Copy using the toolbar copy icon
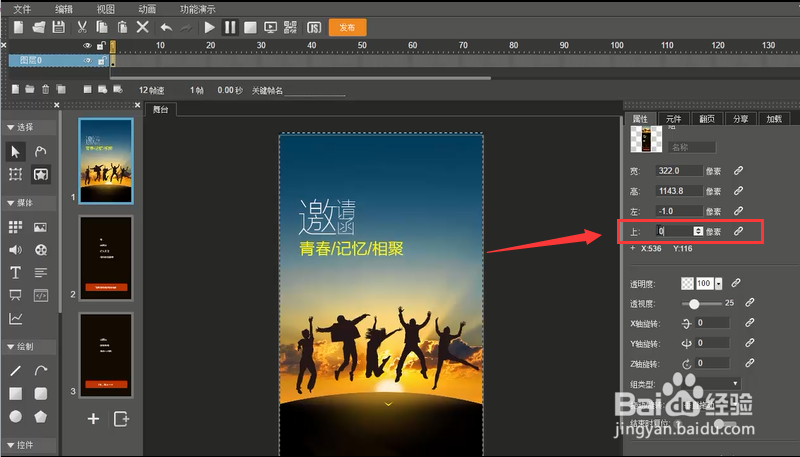This screenshot has height=457, width=800. pyautogui.click(x=102, y=27)
